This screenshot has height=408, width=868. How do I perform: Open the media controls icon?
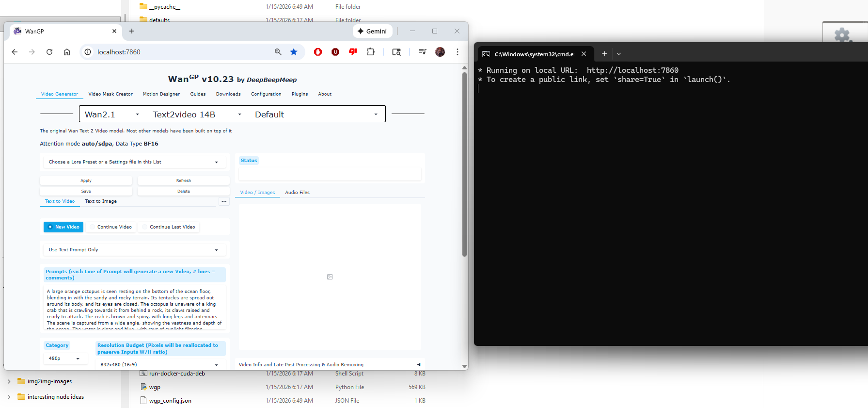[423, 52]
